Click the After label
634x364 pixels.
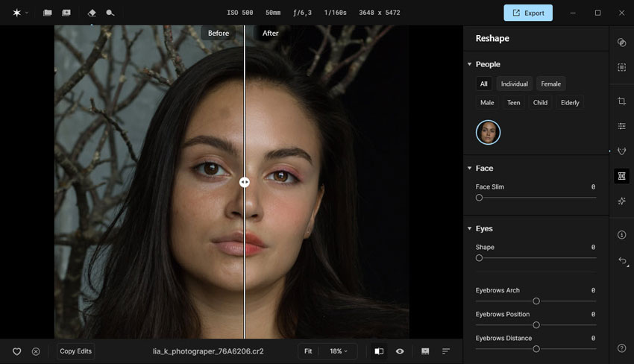point(270,33)
